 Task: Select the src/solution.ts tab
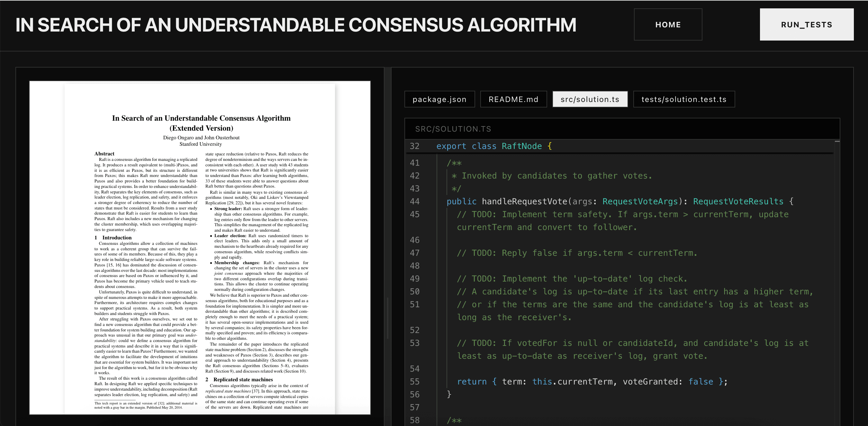(x=589, y=99)
